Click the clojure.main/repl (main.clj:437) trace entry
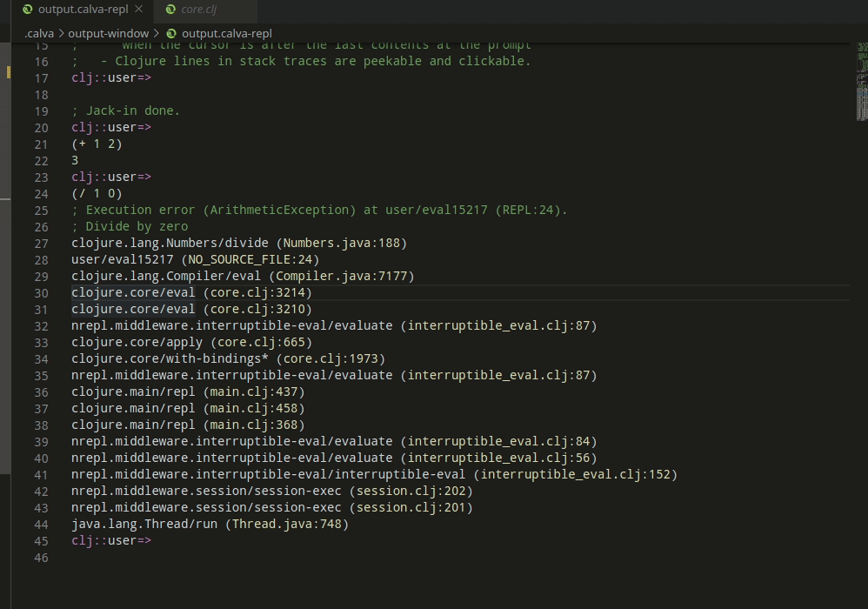 (188, 391)
